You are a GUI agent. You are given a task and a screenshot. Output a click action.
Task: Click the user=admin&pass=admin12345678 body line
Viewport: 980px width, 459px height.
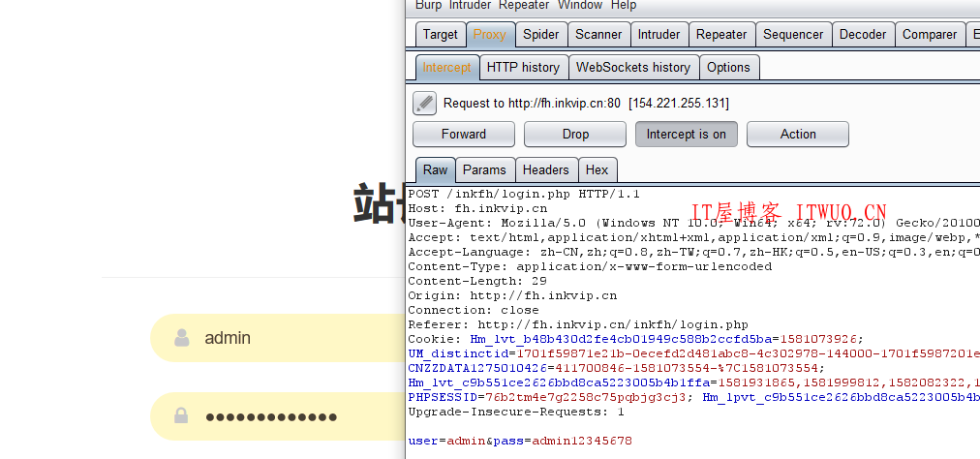click(520, 441)
